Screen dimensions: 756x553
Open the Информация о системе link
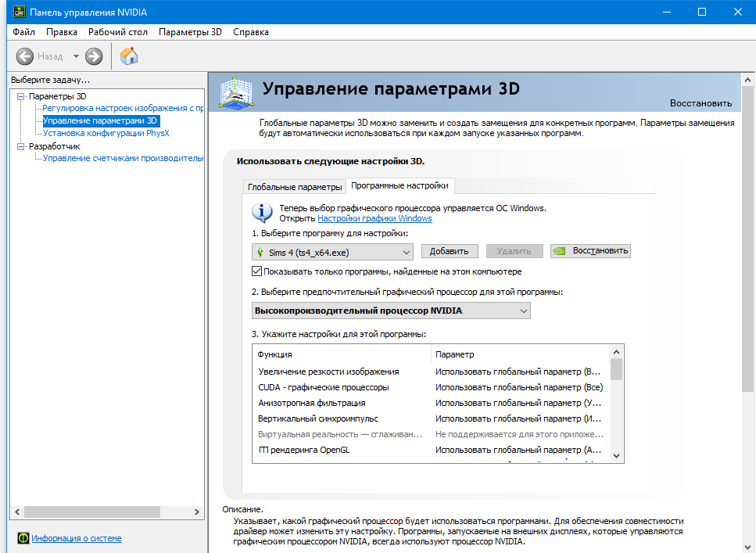point(77,538)
